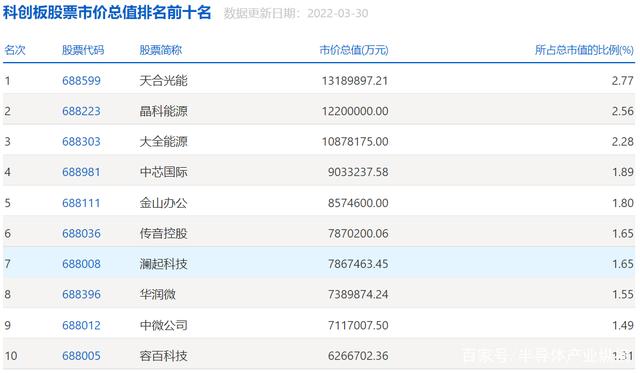The height and width of the screenshot is (373, 640).
Task: Select stock name 天合光能
Action: (163, 80)
